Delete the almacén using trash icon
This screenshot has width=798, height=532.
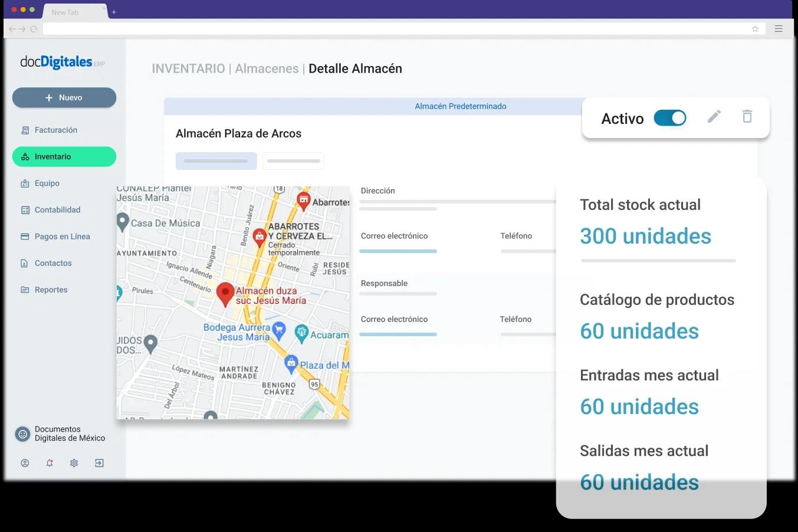pyautogui.click(x=747, y=117)
